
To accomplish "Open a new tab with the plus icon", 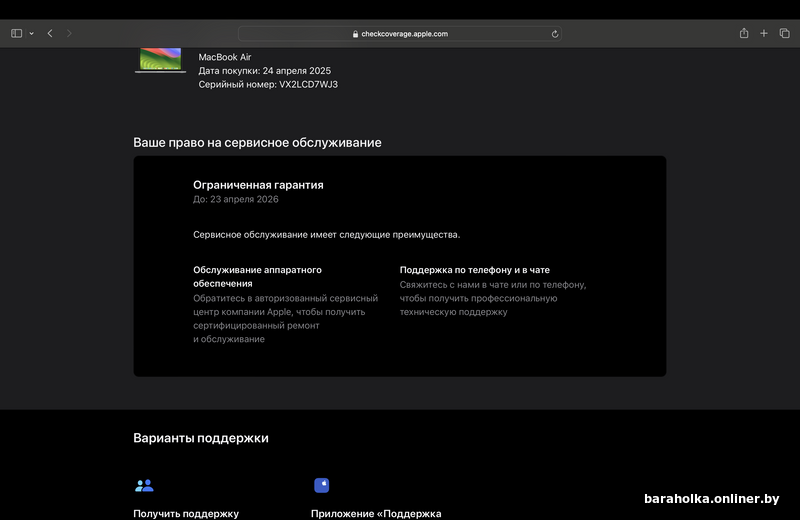I will click(x=764, y=33).
